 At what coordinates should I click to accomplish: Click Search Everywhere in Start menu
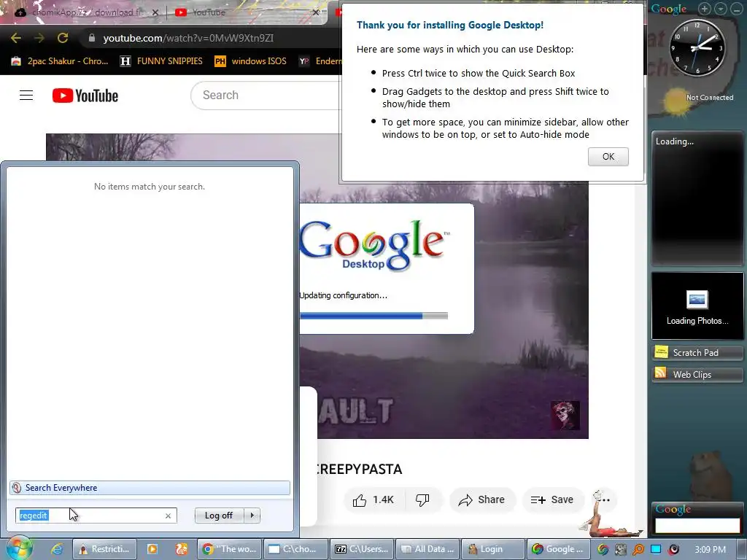150,488
